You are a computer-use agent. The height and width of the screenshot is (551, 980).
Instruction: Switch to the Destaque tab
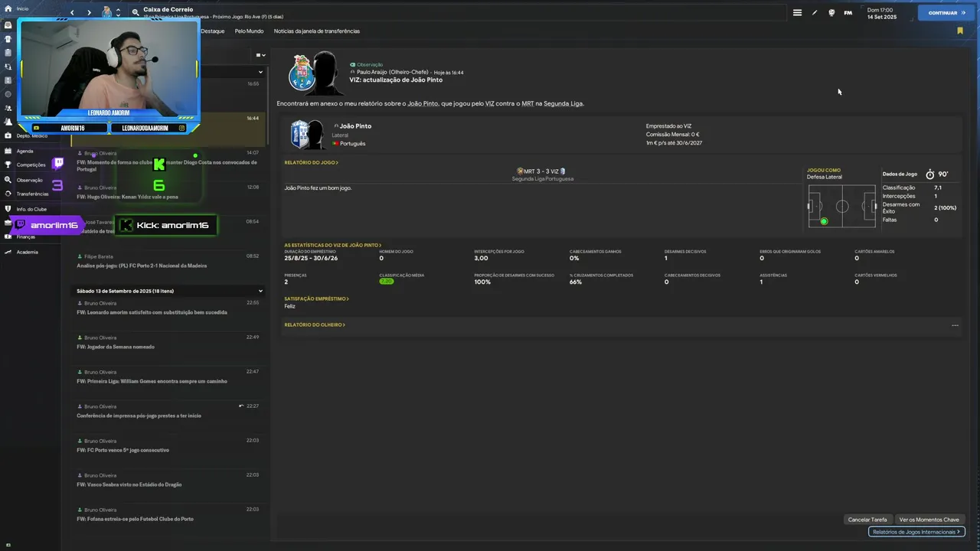tap(213, 31)
